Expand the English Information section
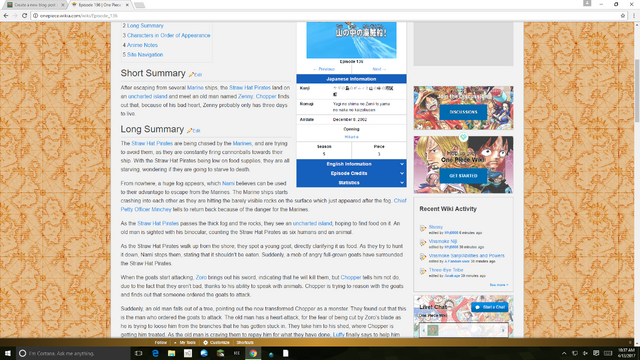Image resolution: width=640 pixels, height=360 pixels. click(351, 164)
